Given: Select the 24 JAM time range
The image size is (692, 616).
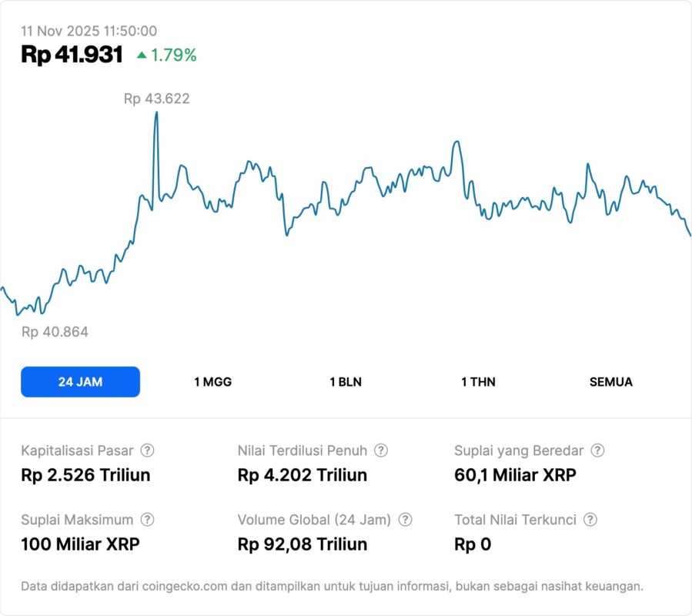Looking at the screenshot, I should tap(80, 382).
